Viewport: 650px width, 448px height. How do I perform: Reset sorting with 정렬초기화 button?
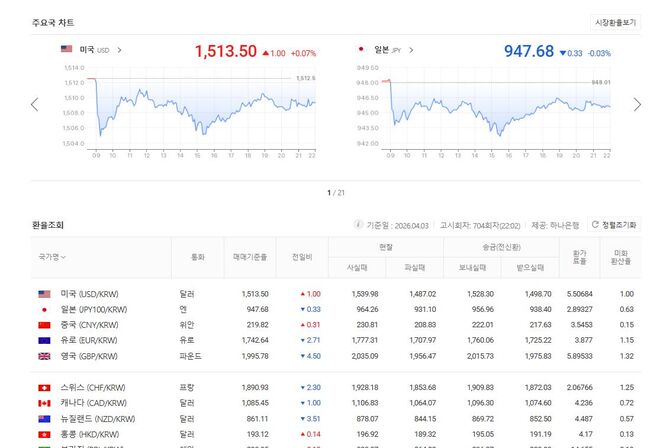(x=614, y=225)
